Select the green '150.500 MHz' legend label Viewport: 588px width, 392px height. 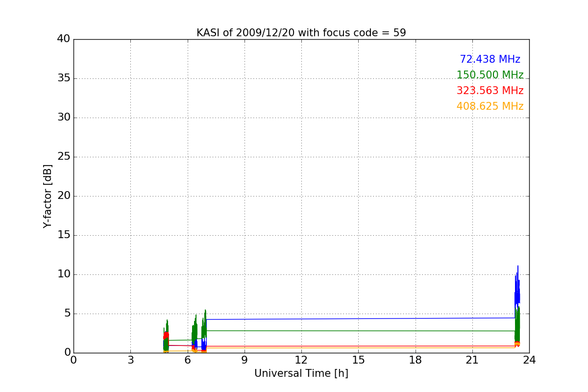[x=490, y=75]
